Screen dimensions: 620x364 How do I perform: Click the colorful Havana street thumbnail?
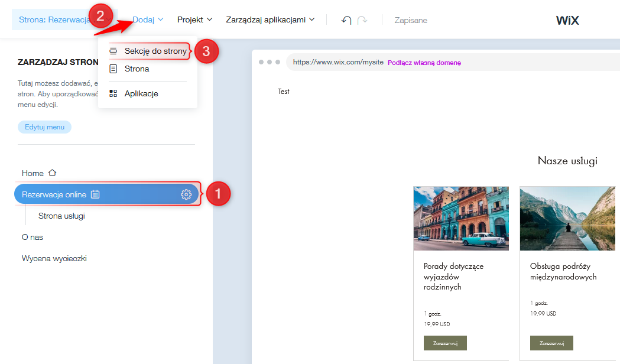pos(461,218)
